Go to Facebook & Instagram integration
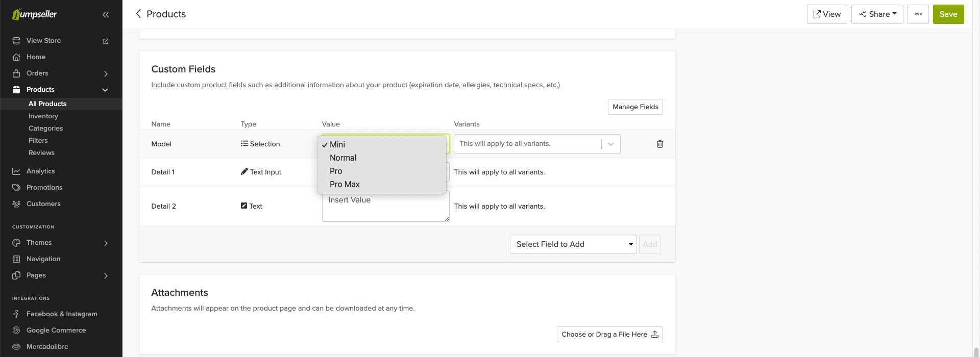This screenshot has width=980, height=357. coord(61,314)
